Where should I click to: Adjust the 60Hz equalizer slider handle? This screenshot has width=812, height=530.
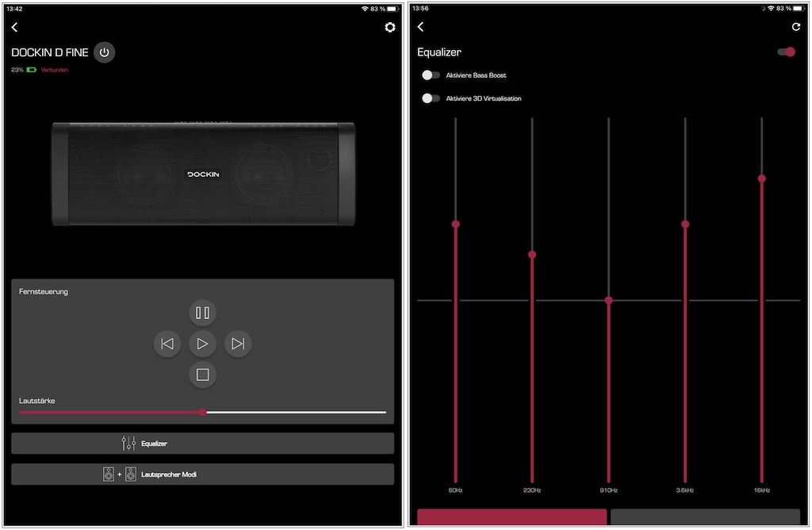coord(456,225)
